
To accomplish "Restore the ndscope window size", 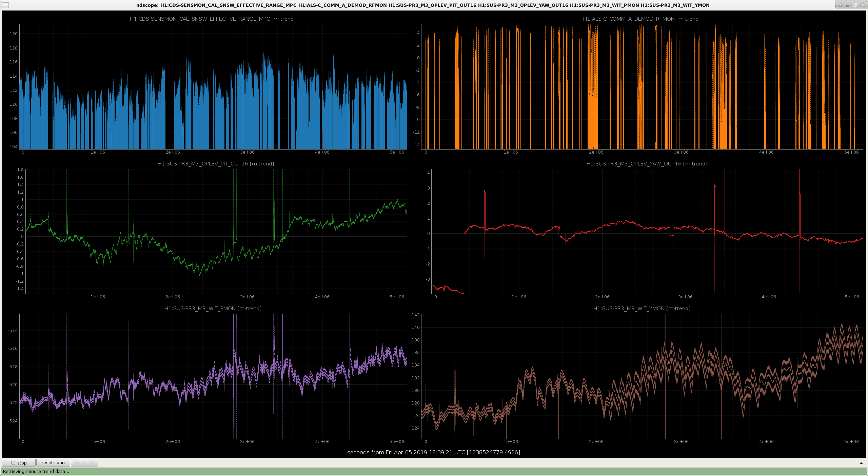I will (x=855, y=5).
